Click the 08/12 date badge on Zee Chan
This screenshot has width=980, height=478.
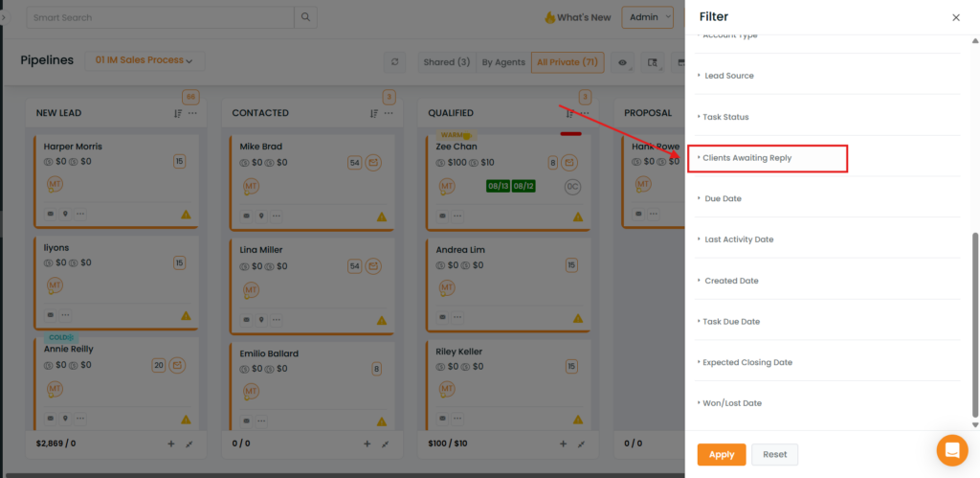[x=523, y=186]
